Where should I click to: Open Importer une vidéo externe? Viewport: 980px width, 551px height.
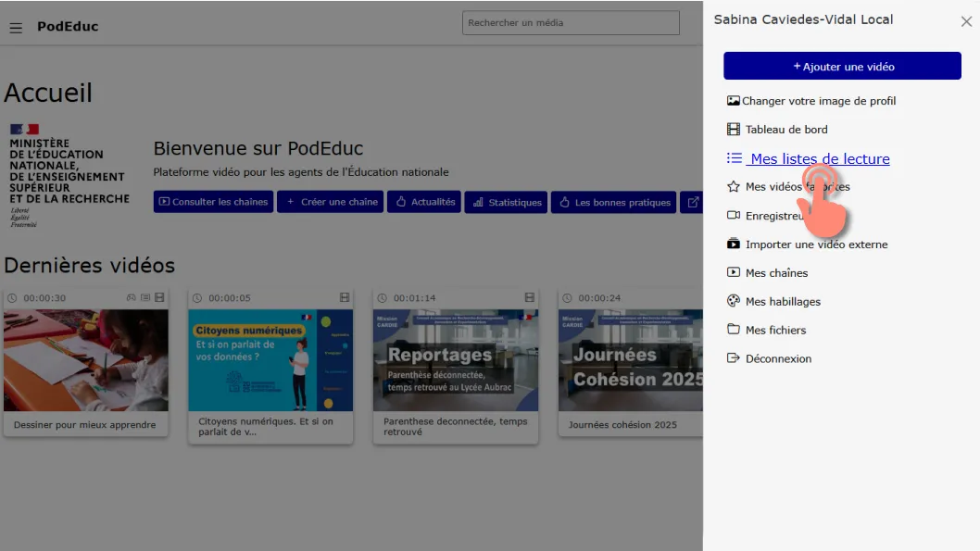tap(816, 244)
